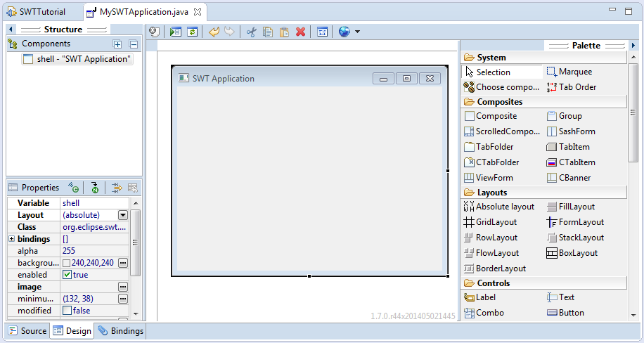Expand all components with plus icon

click(117, 44)
